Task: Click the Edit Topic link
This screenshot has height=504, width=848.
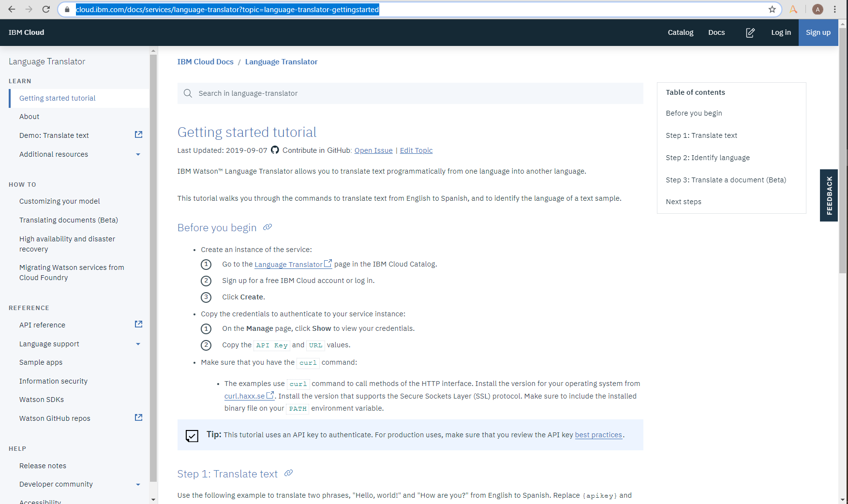Action: coord(416,150)
